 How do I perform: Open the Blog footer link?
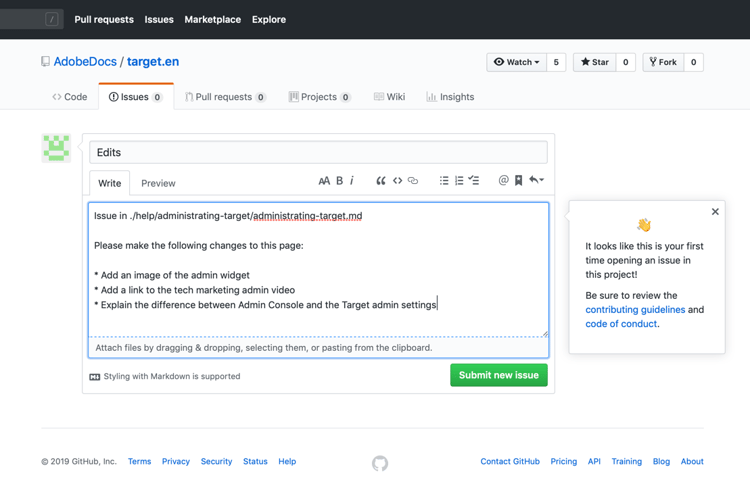pyautogui.click(x=661, y=462)
